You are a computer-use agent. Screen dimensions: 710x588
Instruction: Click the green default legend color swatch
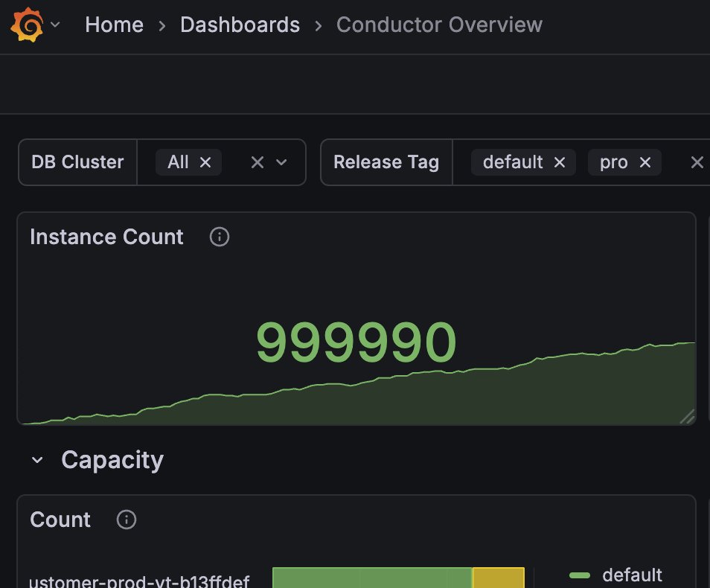[580, 575]
